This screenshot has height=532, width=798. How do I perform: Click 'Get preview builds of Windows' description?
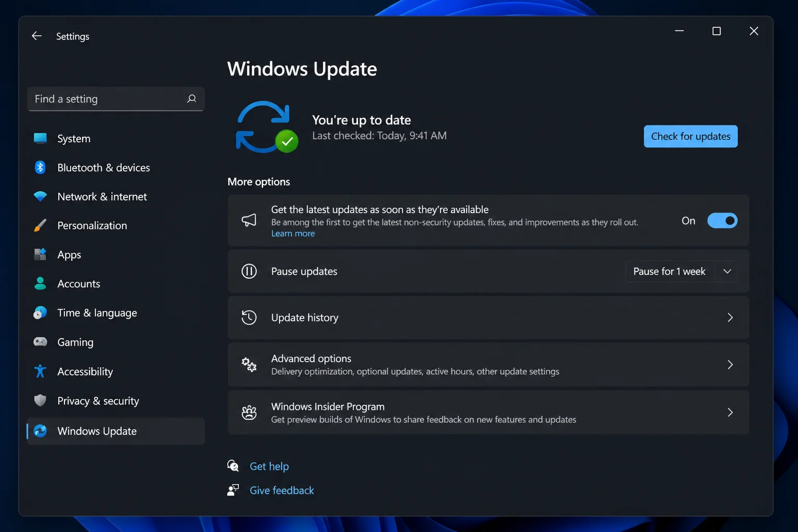pyautogui.click(x=423, y=419)
